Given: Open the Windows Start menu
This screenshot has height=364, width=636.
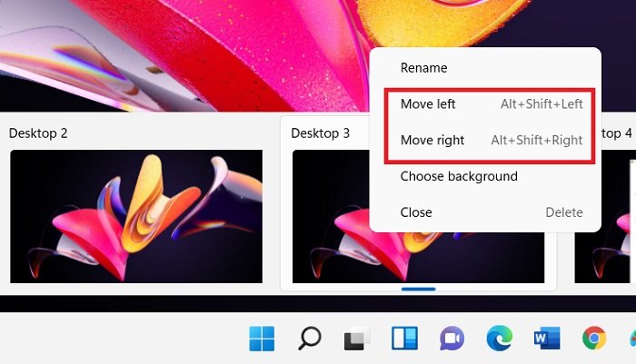Looking at the screenshot, I should pos(262,339).
